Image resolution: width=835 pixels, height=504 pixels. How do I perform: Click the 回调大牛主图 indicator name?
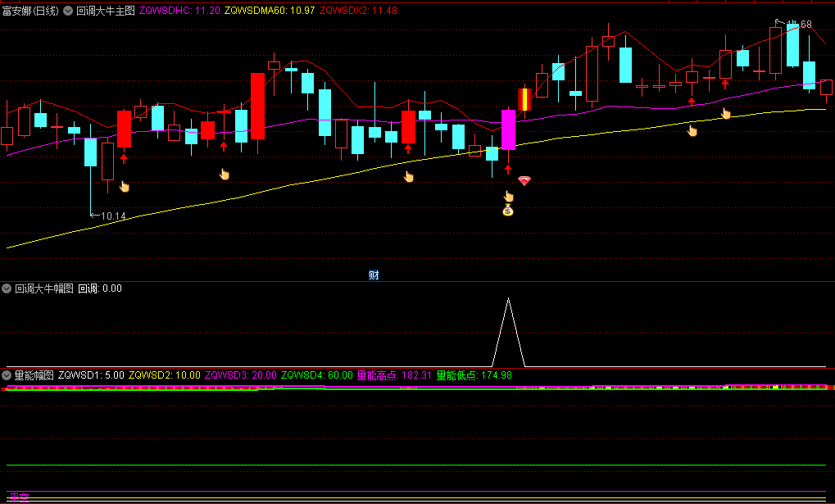tap(106, 11)
